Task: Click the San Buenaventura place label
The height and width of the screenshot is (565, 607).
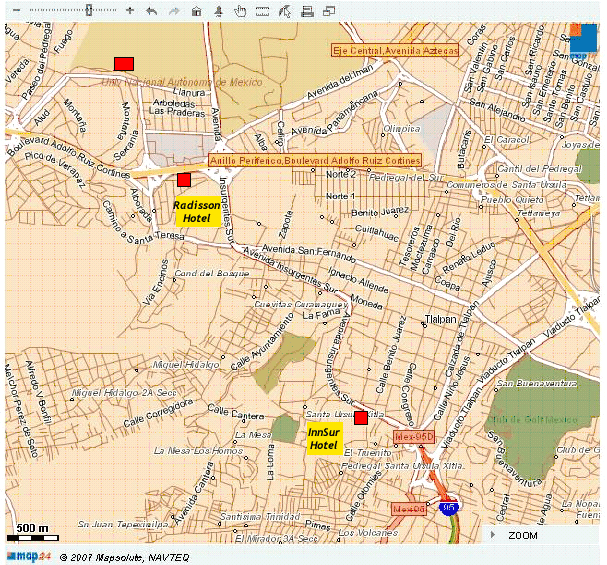Action: (x=537, y=383)
